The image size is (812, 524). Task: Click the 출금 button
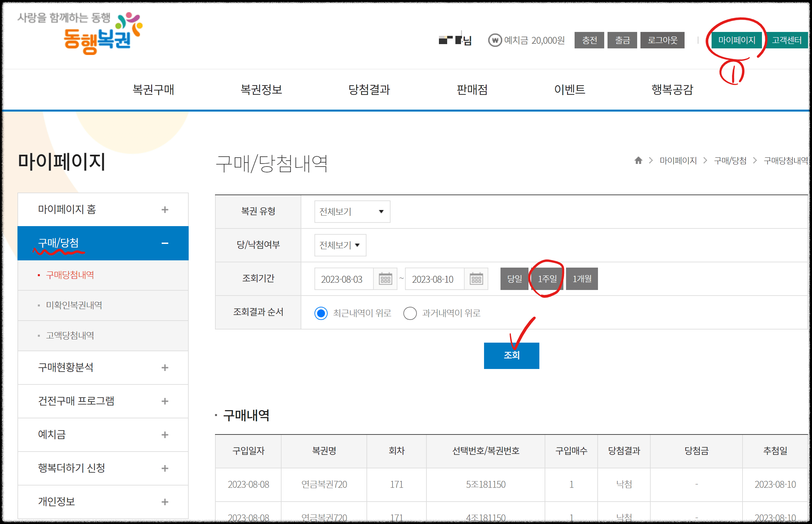pos(622,40)
